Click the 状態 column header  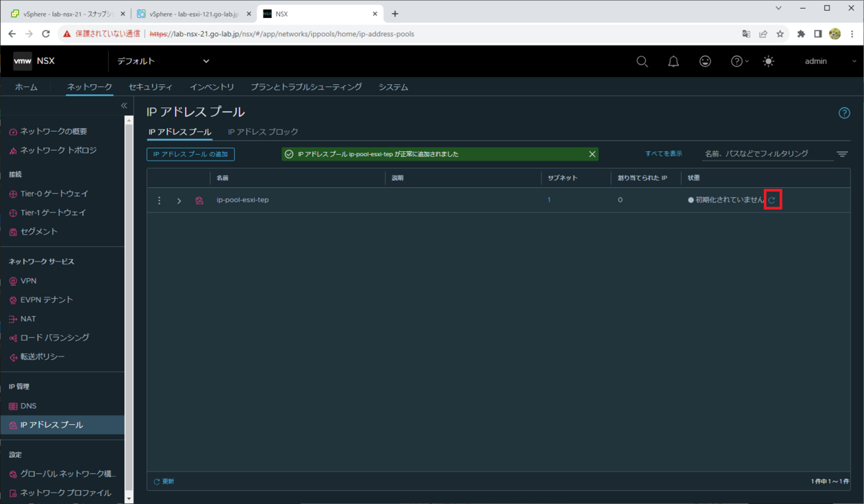[694, 178]
